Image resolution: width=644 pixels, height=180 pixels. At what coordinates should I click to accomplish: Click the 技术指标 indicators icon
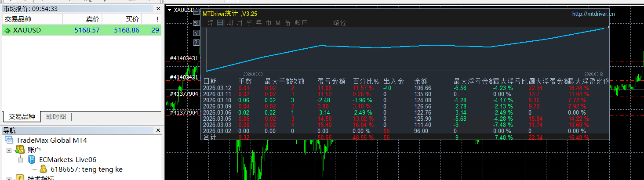click(20, 178)
